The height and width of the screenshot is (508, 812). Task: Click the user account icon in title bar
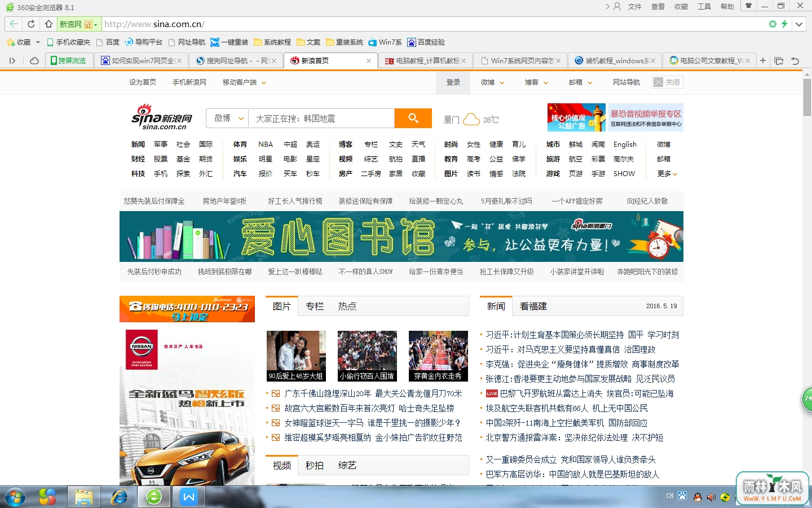(x=617, y=6)
